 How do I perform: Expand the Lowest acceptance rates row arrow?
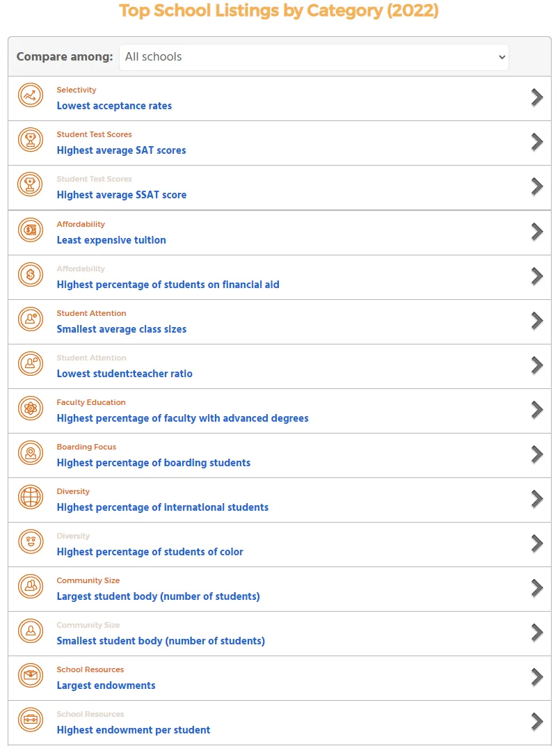pyautogui.click(x=536, y=97)
